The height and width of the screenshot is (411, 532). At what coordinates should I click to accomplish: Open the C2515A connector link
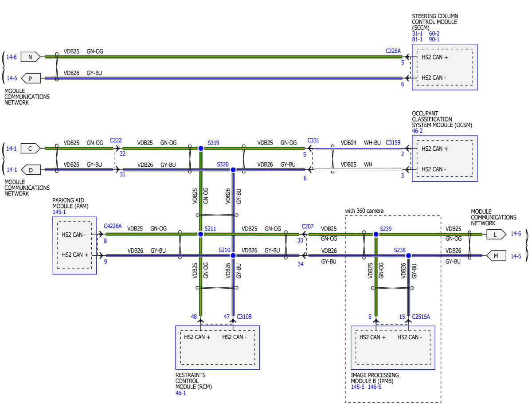tap(421, 317)
